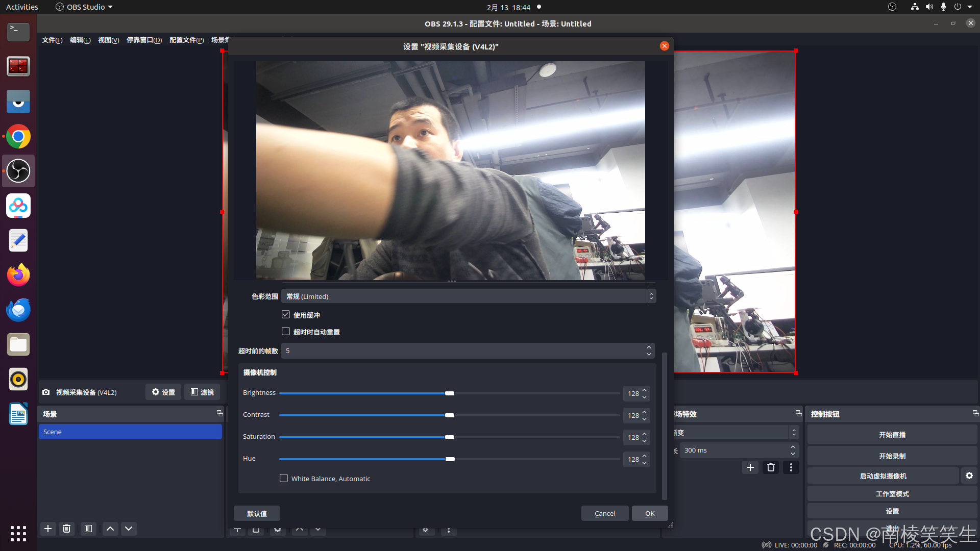Image resolution: width=980 pixels, height=551 pixels.
Task: Pop out the 控制按钮 dock panel
Action: [975, 413]
